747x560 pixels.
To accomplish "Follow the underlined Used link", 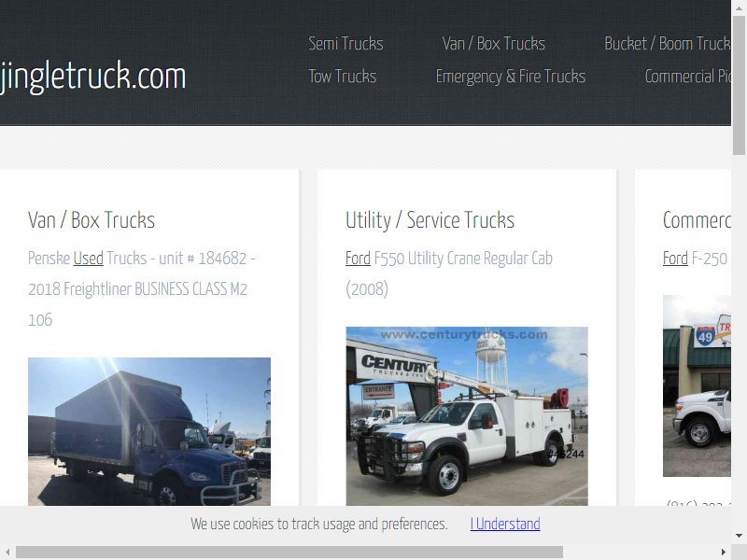I will (x=88, y=259).
